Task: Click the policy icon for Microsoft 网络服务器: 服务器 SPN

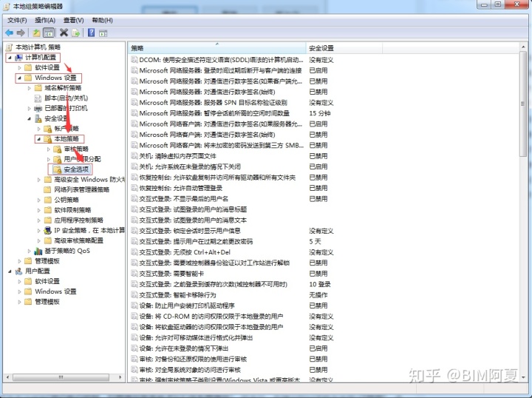Action: pos(134,103)
